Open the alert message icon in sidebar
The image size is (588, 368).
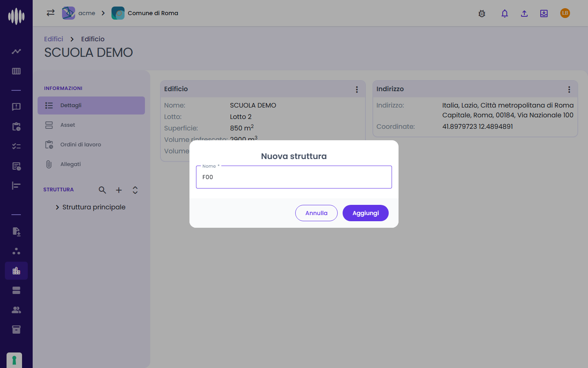click(16, 107)
